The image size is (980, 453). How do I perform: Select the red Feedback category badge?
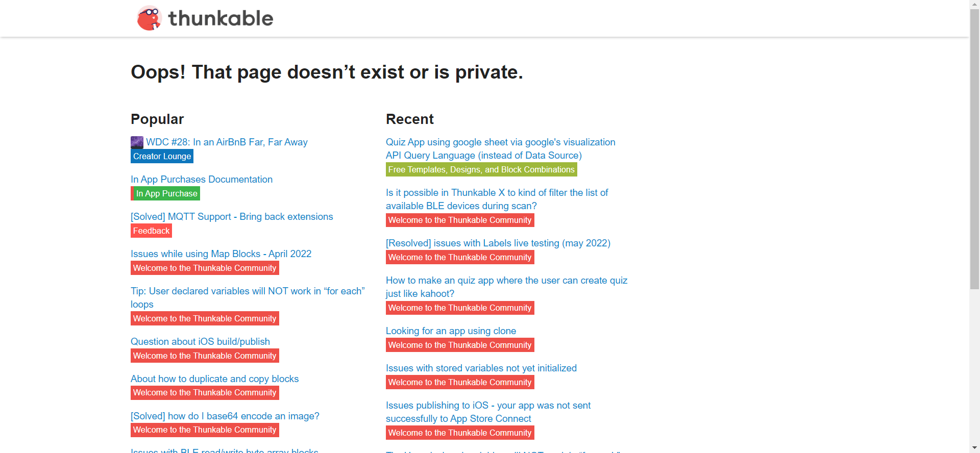pos(151,231)
